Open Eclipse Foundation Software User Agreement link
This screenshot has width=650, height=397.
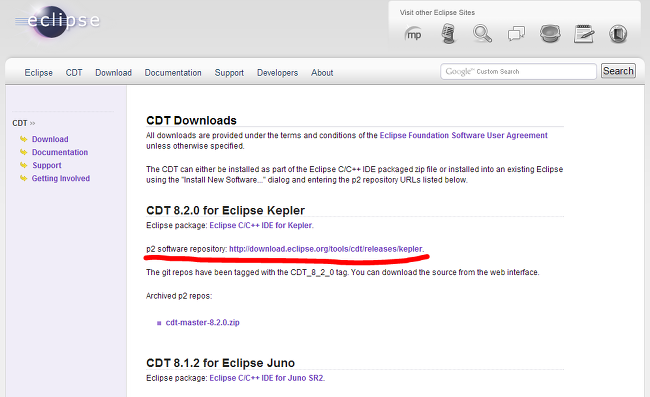(463, 135)
